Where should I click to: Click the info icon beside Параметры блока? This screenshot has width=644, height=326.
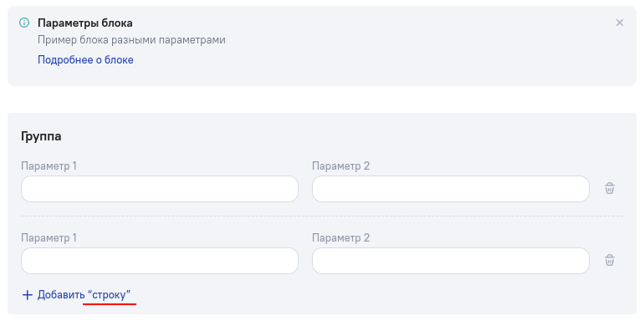[24, 23]
